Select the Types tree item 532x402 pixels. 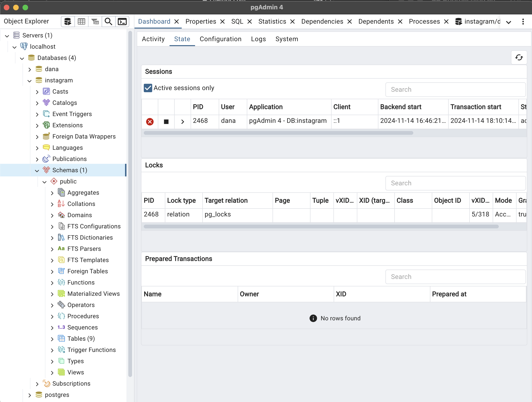[x=76, y=361]
